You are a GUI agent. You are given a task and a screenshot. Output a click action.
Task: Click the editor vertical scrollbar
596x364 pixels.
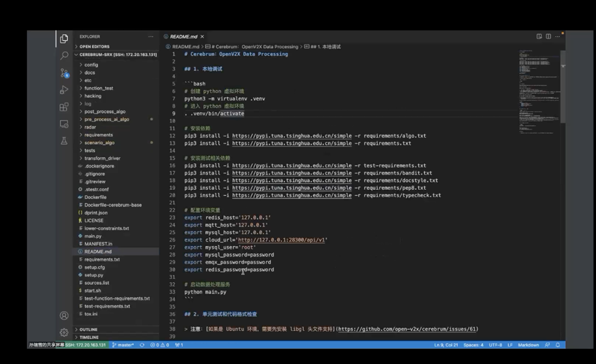563,87
